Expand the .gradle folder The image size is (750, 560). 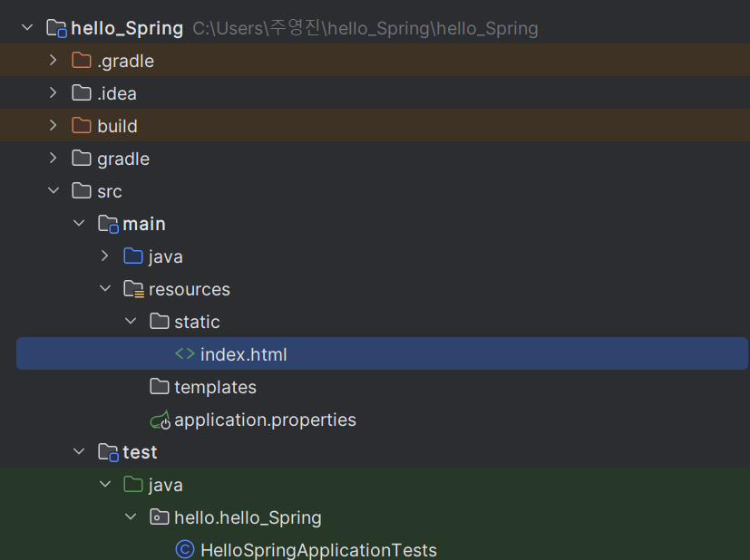(x=54, y=61)
